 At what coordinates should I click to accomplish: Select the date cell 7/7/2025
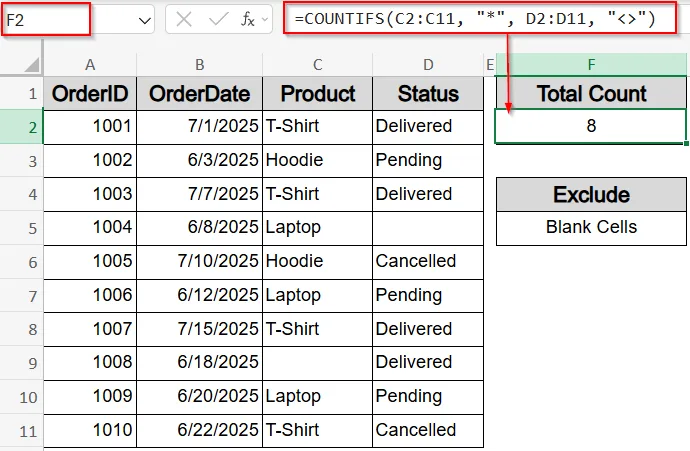click(199, 194)
